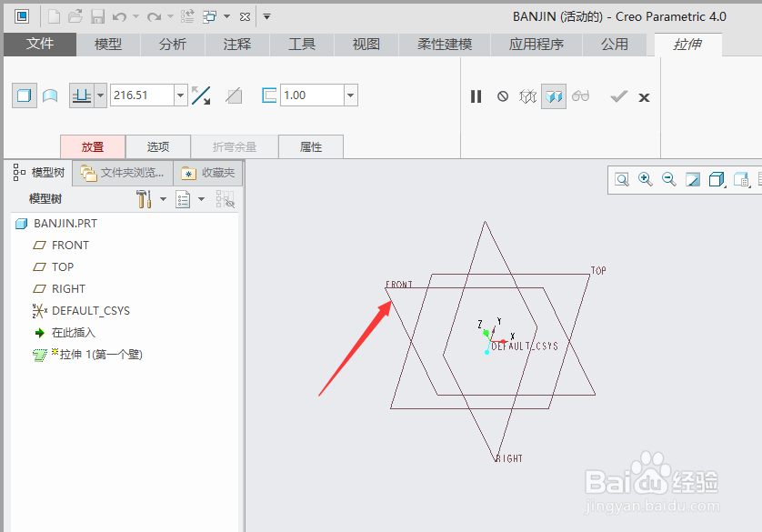Open the depth option dropdown arrow

[101, 95]
